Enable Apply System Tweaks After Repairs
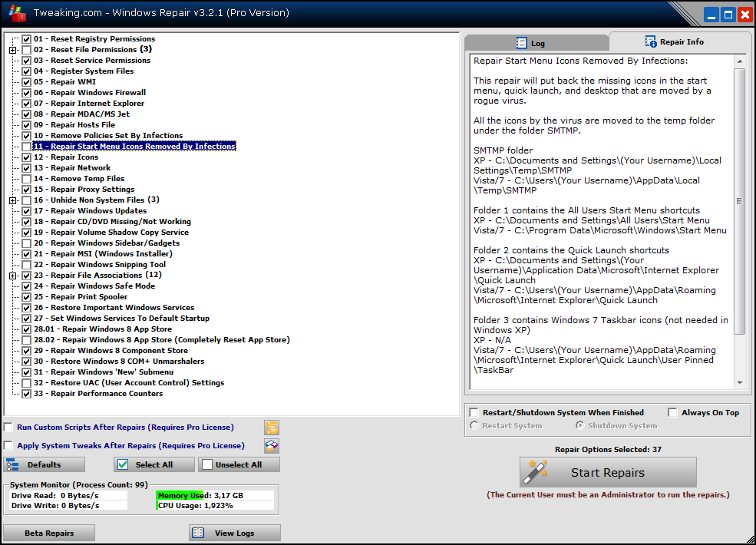Viewport: 756px width, 545px height. [8, 446]
